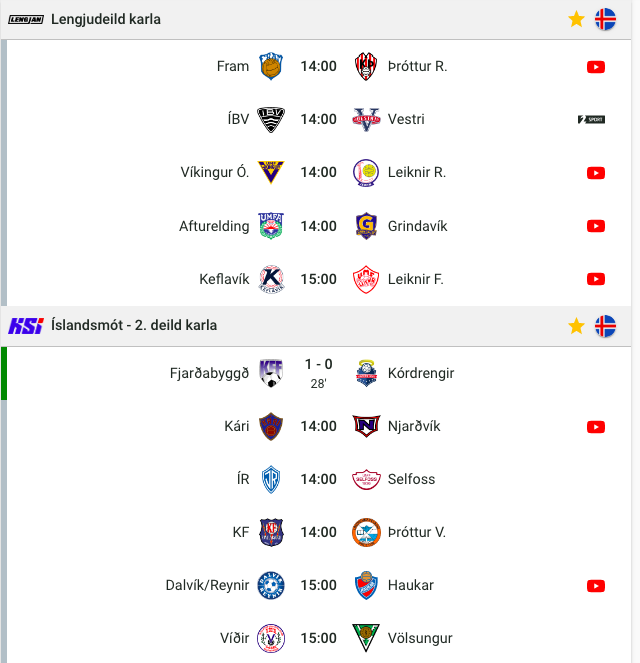The image size is (640, 663).
Task: Click the Lengjan sponsor logo
Action: click(26, 19)
